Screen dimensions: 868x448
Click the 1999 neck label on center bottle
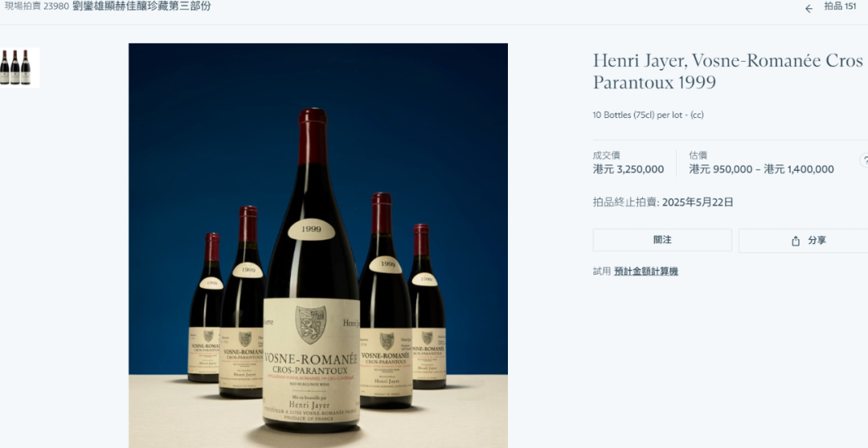311,229
